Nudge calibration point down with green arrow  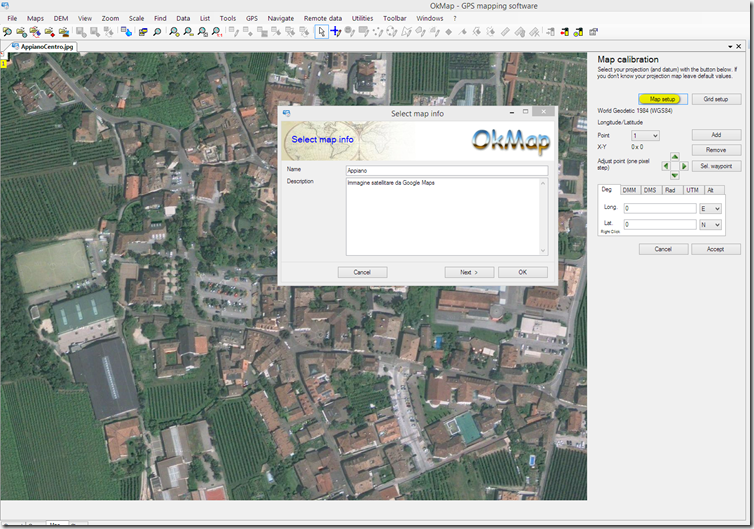[x=675, y=177]
